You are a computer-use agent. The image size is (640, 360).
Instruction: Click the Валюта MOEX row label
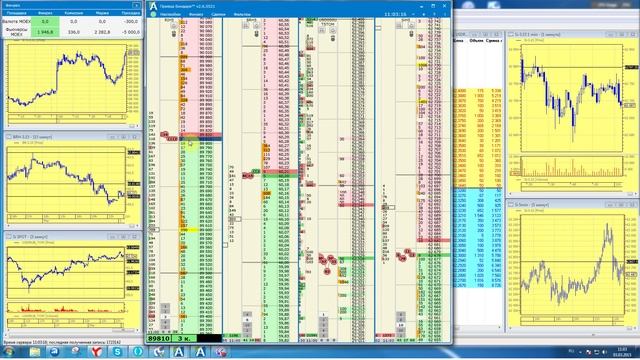[17, 21]
